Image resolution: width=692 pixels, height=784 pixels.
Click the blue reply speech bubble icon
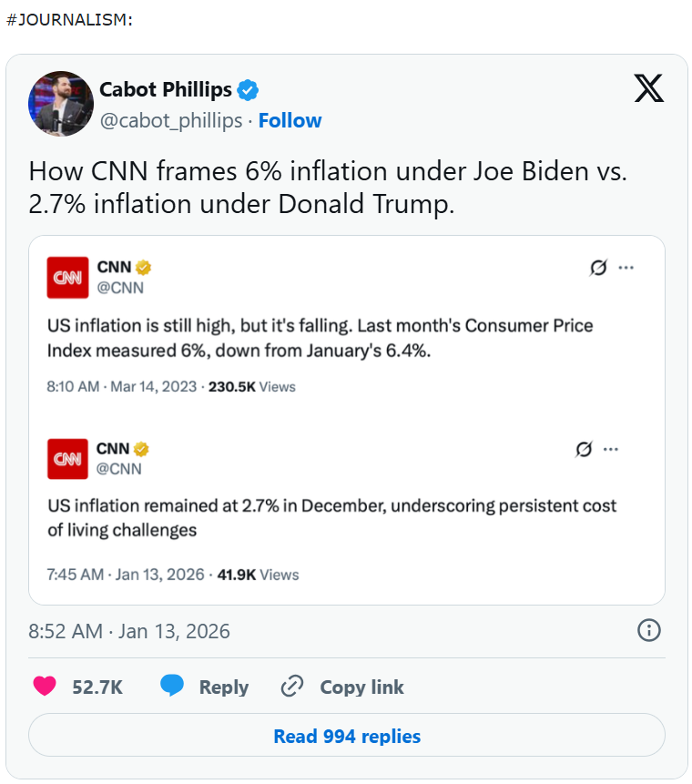click(172, 687)
